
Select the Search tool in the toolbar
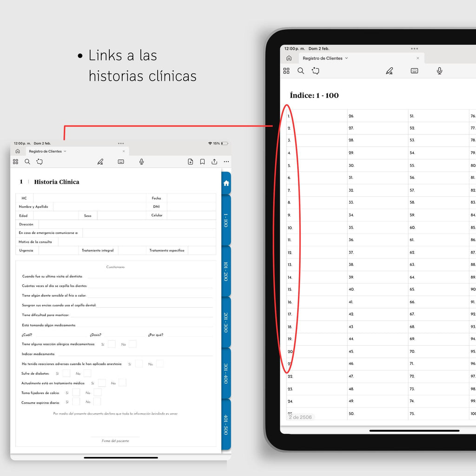pyautogui.click(x=27, y=161)
